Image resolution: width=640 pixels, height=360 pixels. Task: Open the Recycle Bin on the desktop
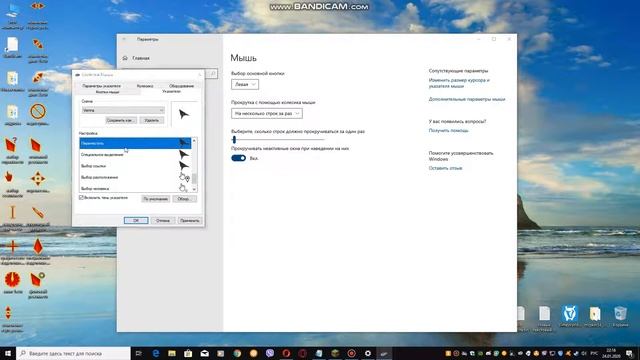(x=620, y=317)
